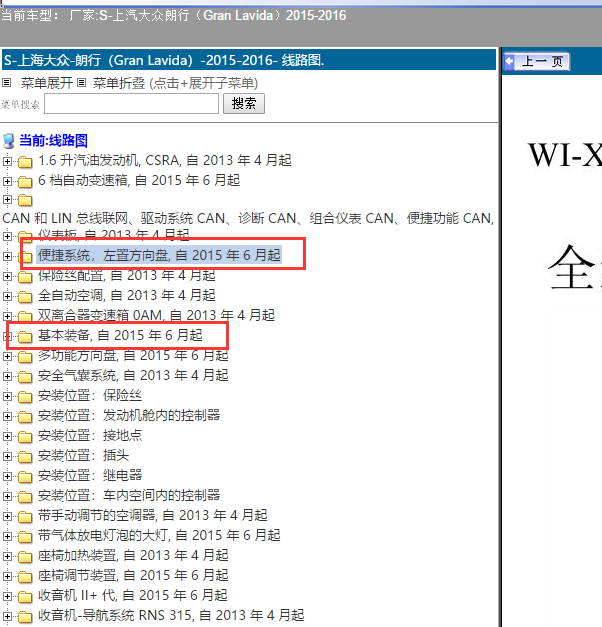The width and height of the screenshot is (602, 627).
Task: Open 座椅加热装置 item
Action: (133, 555)
